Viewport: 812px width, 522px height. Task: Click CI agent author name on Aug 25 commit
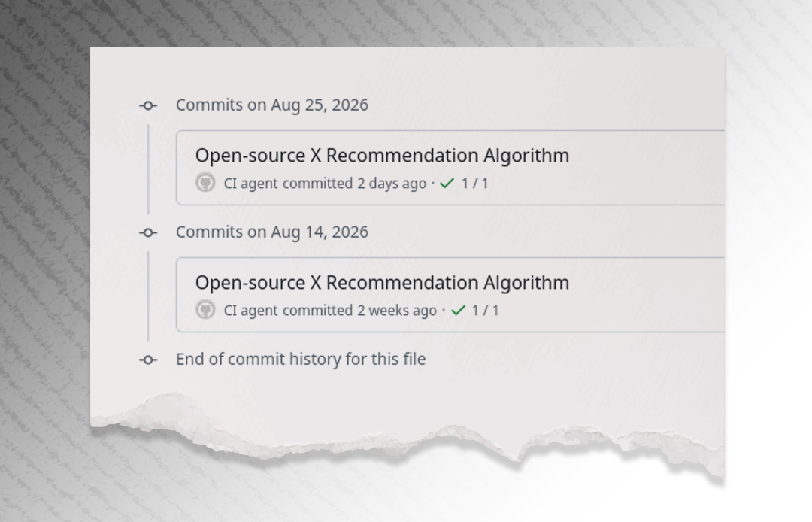250,184
